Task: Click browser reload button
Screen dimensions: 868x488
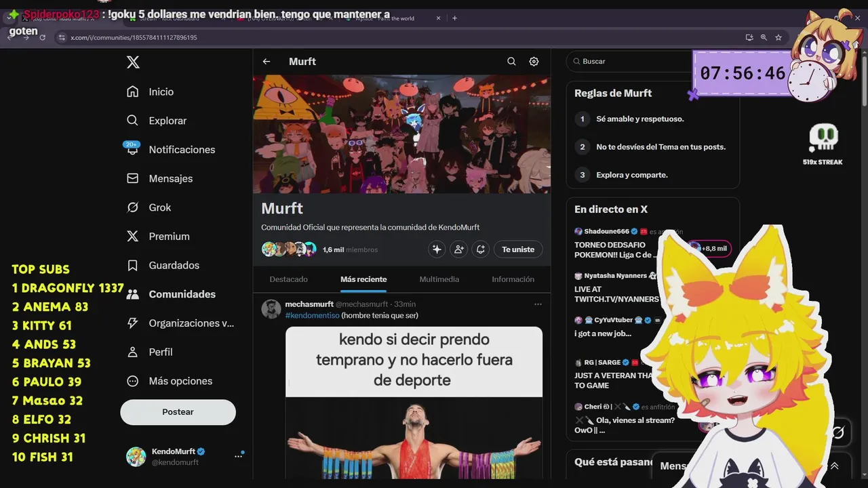Action: coord(42,37)
